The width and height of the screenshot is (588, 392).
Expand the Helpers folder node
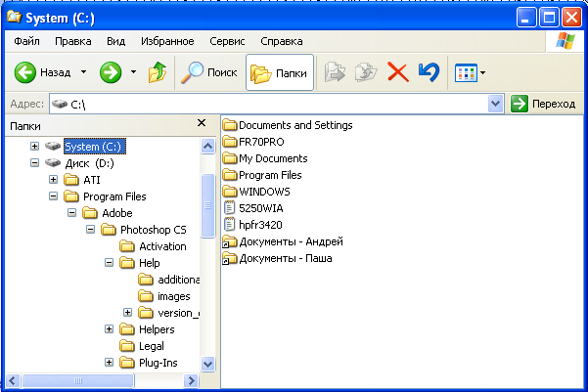click(x=109, y=329)
